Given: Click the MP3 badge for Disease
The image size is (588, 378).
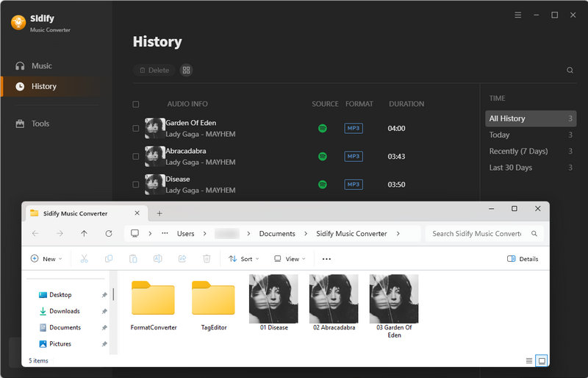Looking at the screenshot, I should [354, 185].
